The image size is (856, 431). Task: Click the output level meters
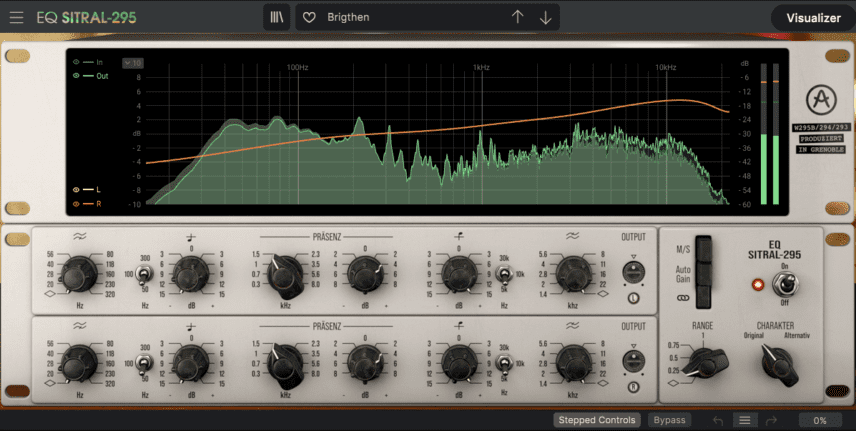point(770,134)
